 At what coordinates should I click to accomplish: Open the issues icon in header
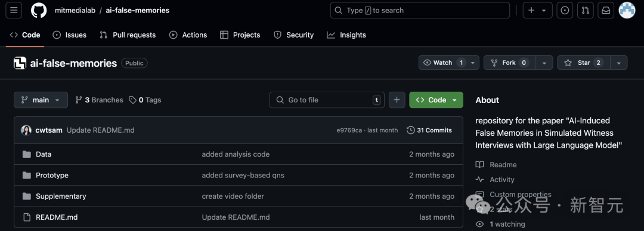565,10
